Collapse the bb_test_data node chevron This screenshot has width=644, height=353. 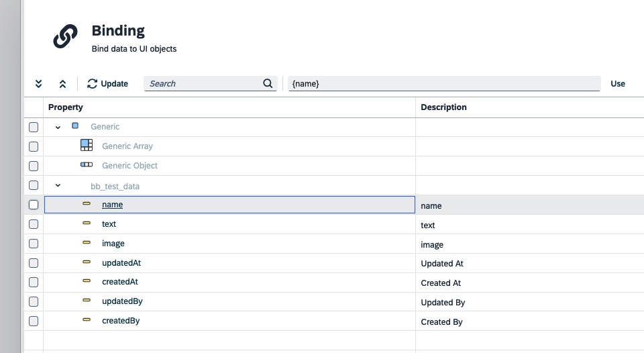(x=58, y=185)
